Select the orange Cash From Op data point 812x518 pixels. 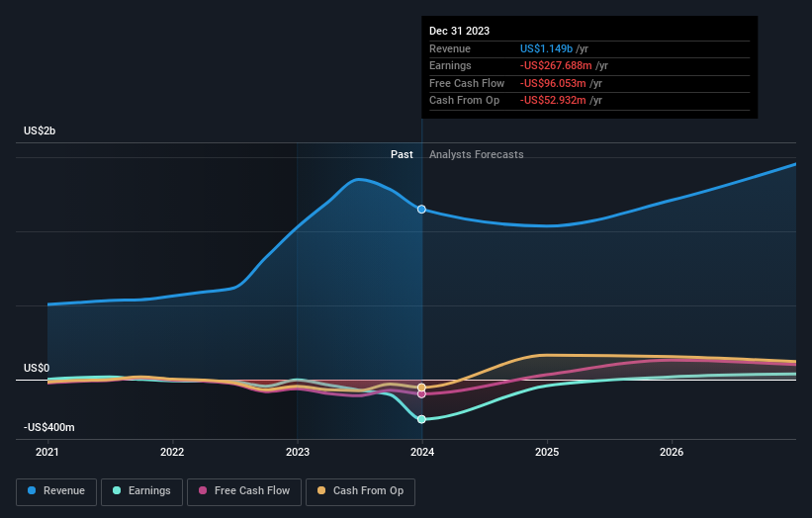point(421,388)
